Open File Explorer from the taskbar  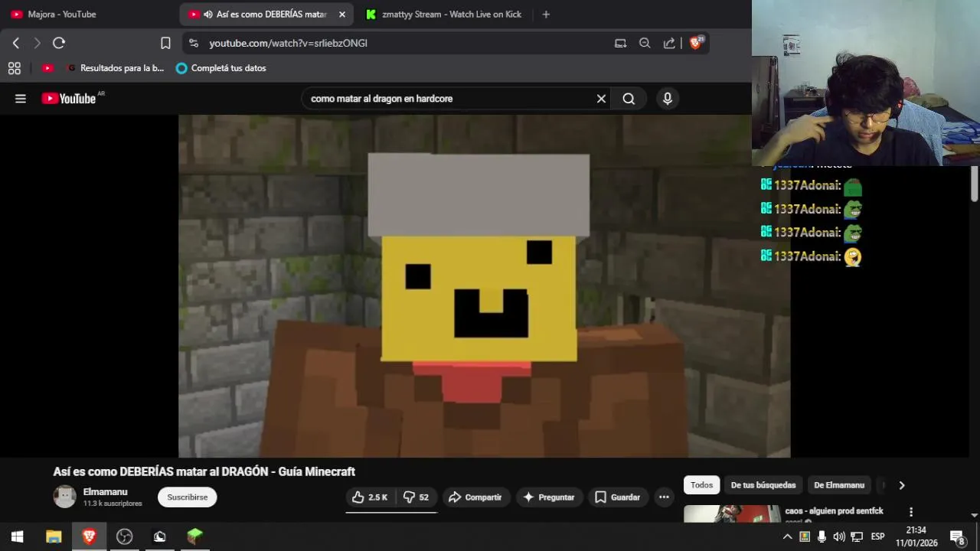54,536
